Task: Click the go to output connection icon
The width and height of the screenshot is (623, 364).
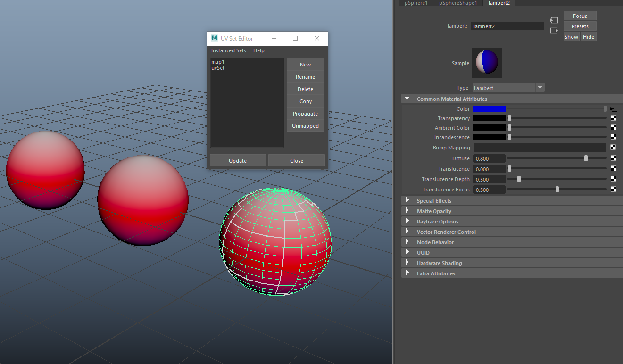Action: (554, 31)
